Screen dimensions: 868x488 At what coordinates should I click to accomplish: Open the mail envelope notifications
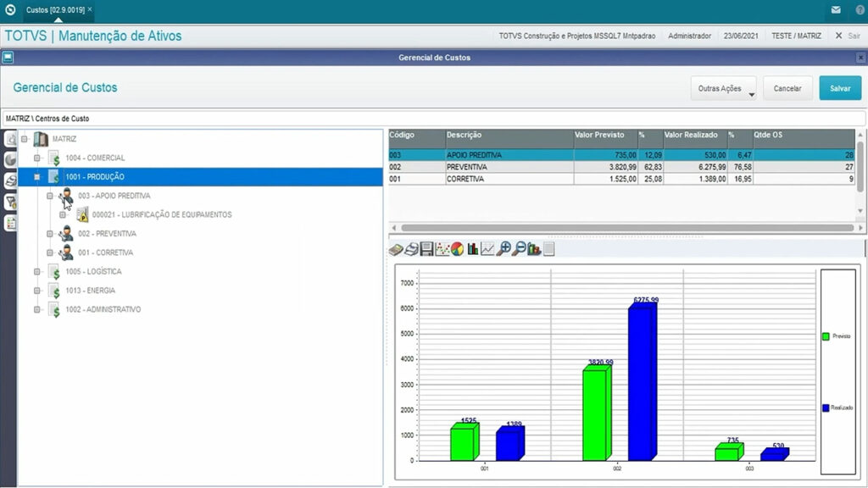click(836, 9)
